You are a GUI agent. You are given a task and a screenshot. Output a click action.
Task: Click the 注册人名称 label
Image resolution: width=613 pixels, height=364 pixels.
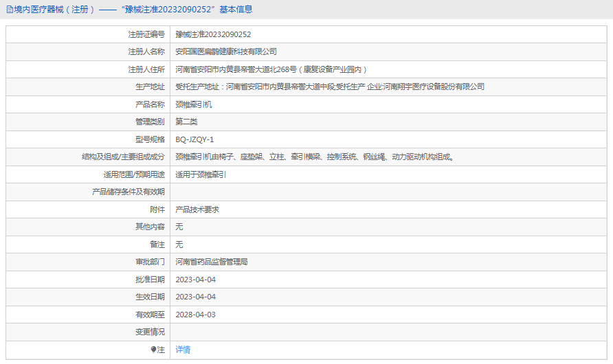click(x=146, y=52)
